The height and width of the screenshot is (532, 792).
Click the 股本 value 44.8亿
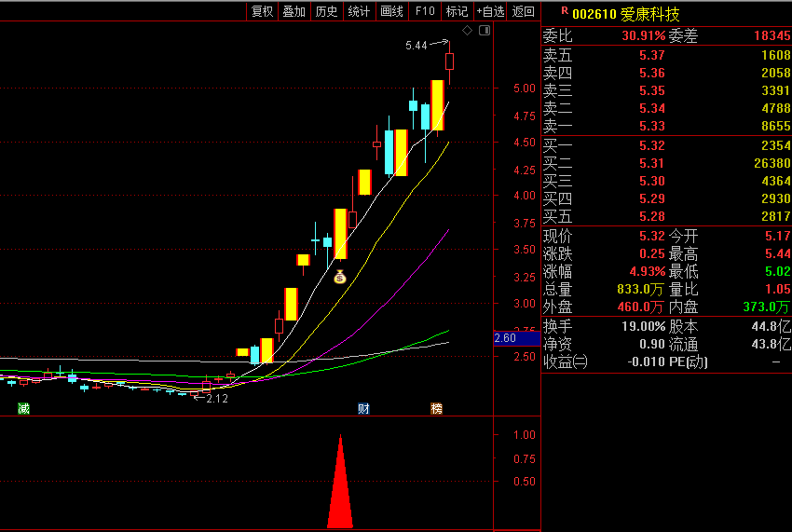click(x=771, y=326)
